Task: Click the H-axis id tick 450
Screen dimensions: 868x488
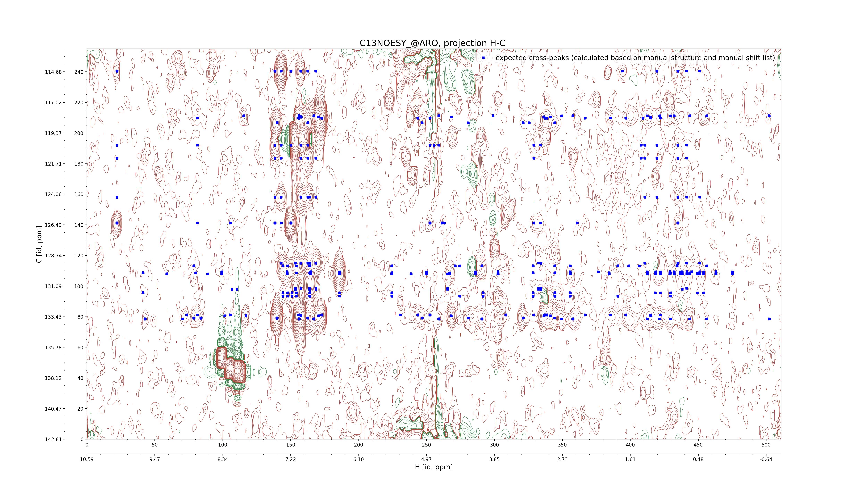Action: 698,445
